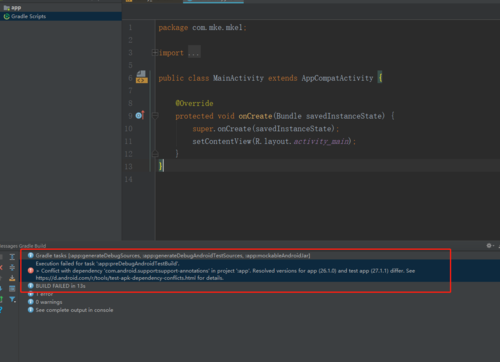Click line number 14 in the gutter
The height and width of the screenshot is (362, 500).
(x=129, y=179)
